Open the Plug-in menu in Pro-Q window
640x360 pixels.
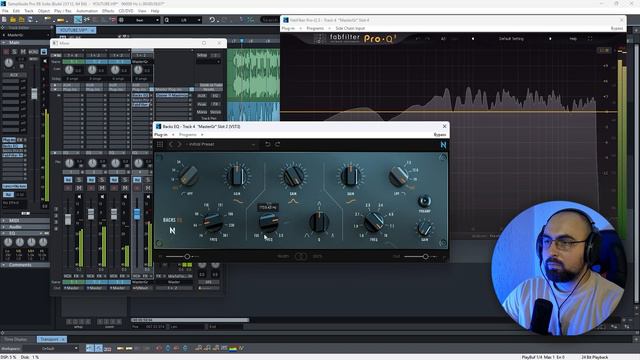288,29
